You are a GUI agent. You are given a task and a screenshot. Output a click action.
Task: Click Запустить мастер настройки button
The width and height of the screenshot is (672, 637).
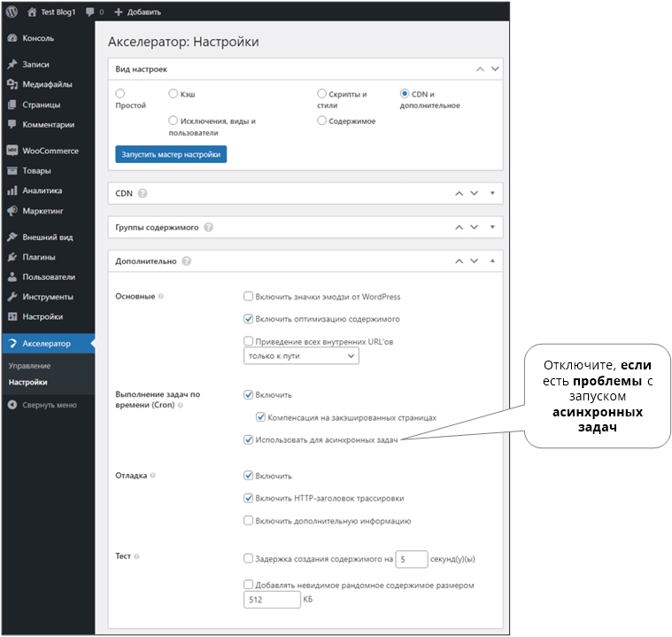(171, 154)
